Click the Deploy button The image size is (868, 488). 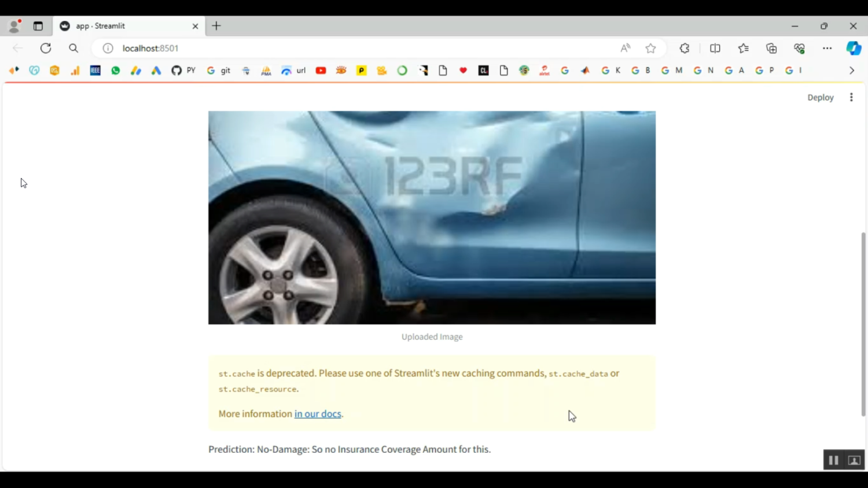(x=820, y=97)
